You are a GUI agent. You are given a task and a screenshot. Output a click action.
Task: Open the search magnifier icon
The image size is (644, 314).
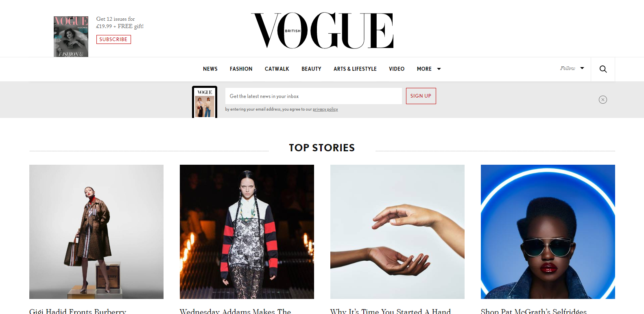603,69
